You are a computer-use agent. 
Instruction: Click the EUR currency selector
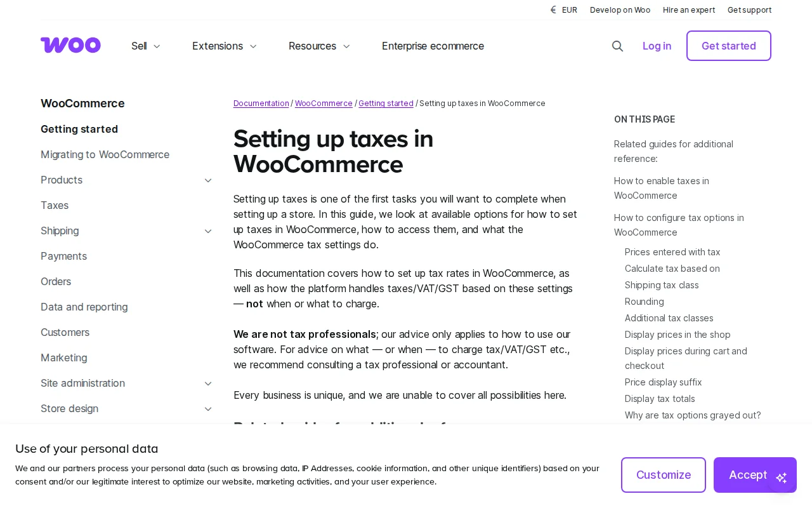(563, 10)
